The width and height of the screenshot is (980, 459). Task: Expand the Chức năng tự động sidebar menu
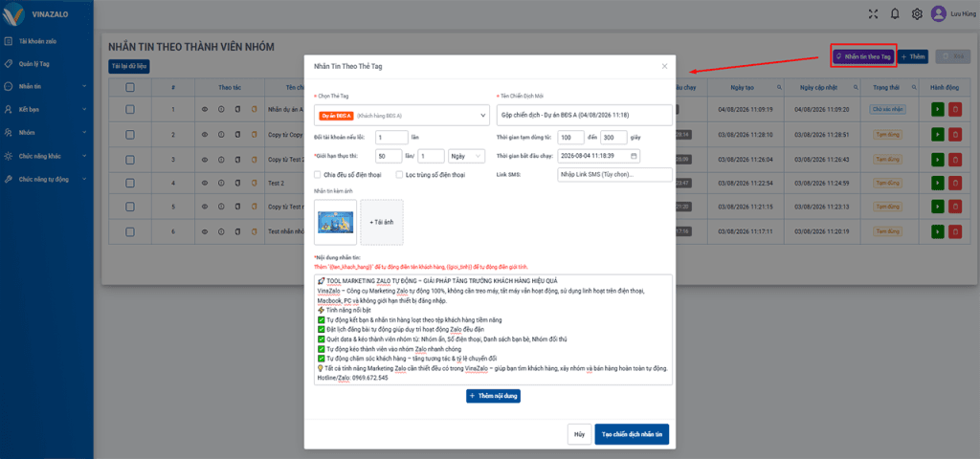(x=47, y=179)
